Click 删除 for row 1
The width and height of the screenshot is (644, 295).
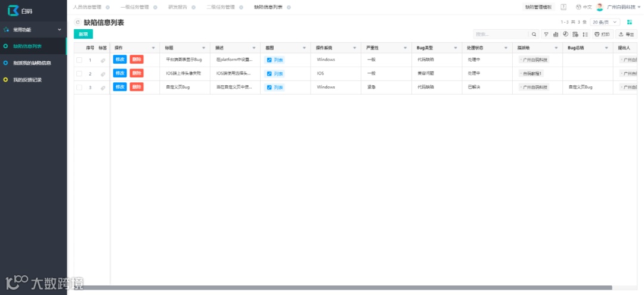click(137, 60)
